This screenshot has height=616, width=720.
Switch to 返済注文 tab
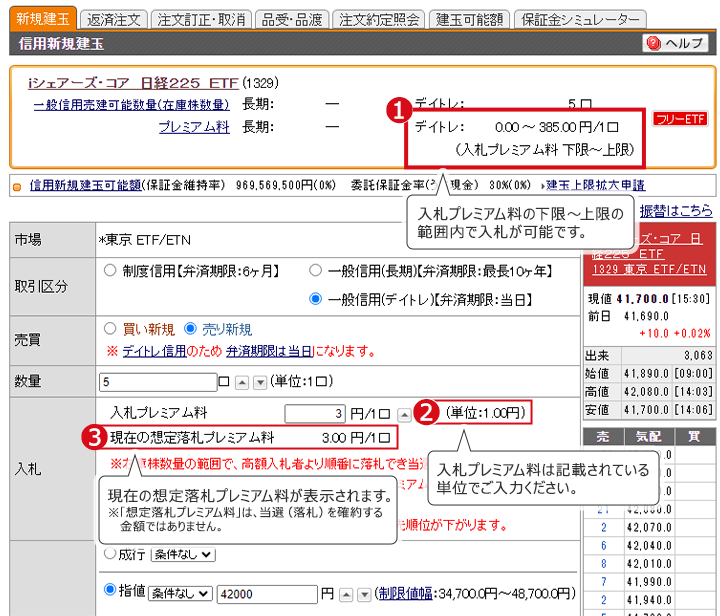click(x=114, y=19)
